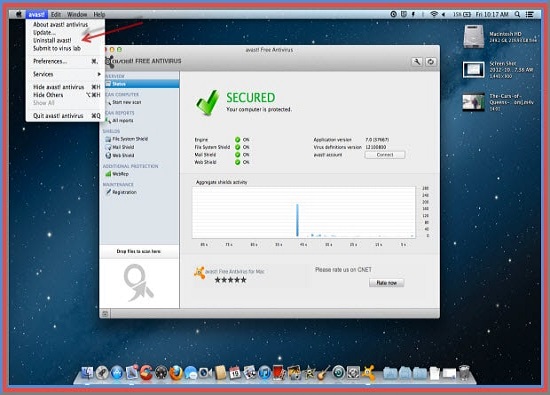Open Notification Center list icon in menu bar
Image resolution: width=550 pixels, height=395 pixels.
530,14
